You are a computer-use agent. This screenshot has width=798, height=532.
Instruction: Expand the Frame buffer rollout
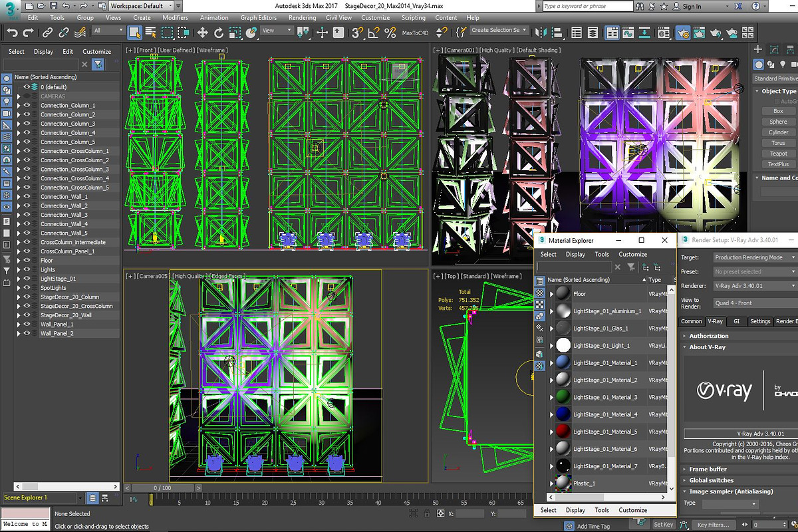(x=685, y=469)
